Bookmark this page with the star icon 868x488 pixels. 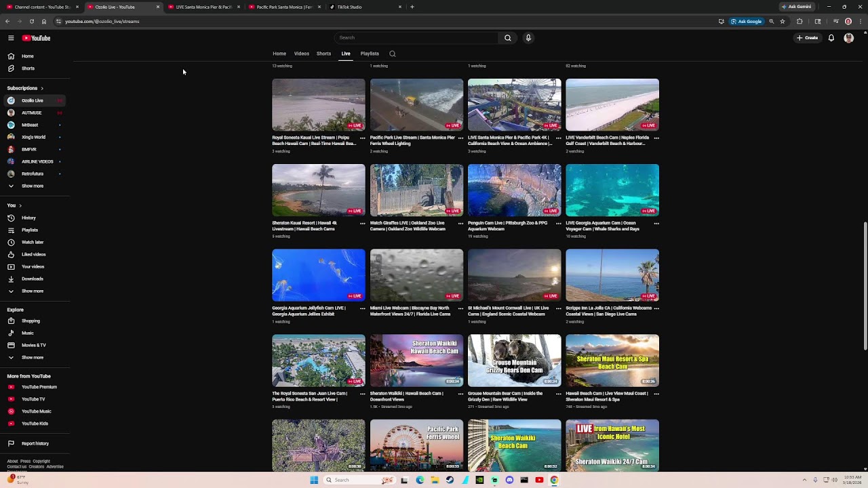[x=782, y=22]
